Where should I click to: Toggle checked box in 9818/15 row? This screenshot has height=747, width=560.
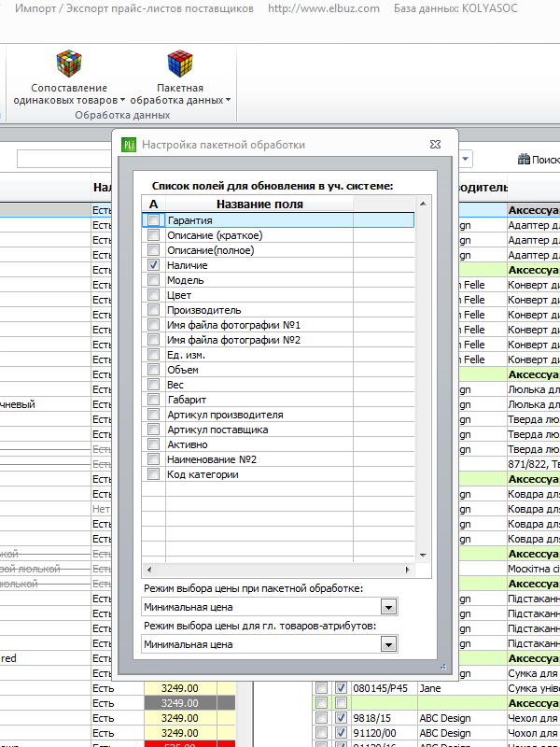(x=341, y=717)
